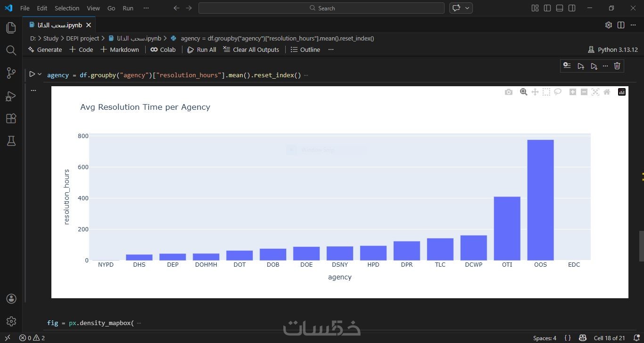The image size is (644, 343).
Task: Download plot as PNG camera icon
Action: [508, 92]
